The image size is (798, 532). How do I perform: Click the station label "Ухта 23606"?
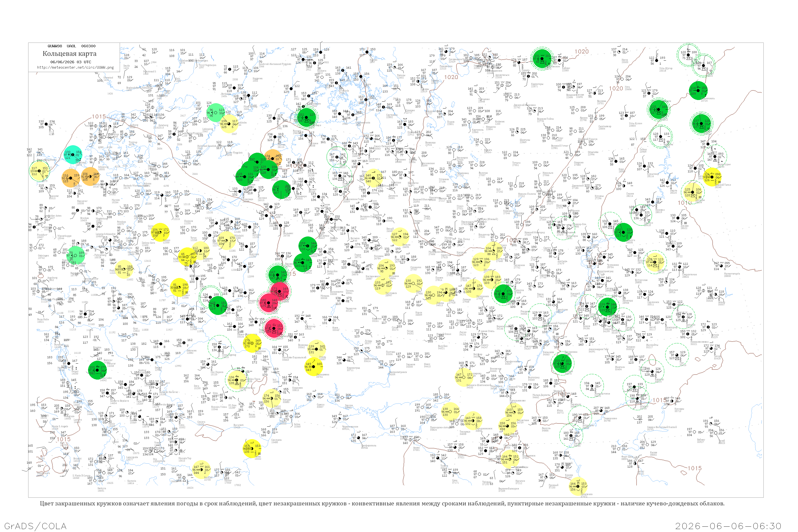pos(628,88)
